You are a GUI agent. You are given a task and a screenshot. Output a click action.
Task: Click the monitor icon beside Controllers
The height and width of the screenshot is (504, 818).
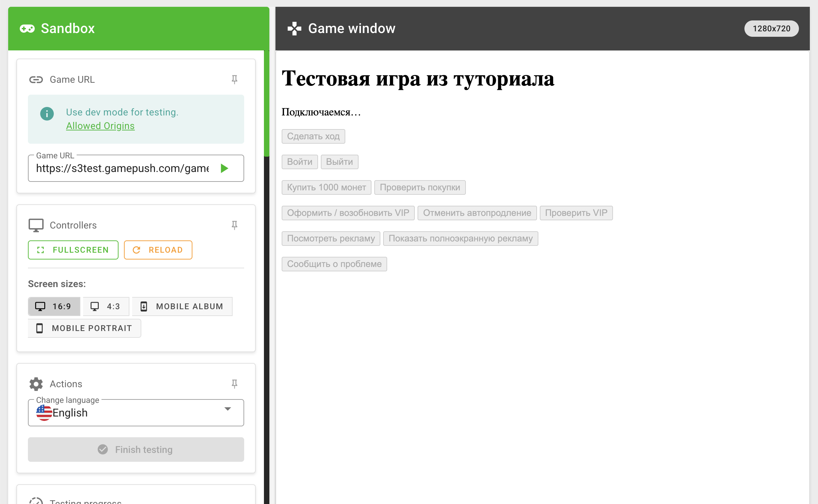point(36,225)
